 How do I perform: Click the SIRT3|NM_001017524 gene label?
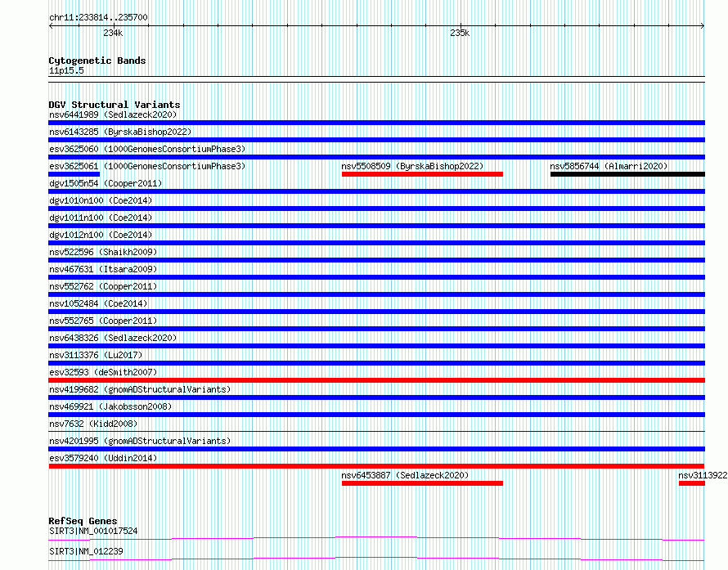point(93,531)
